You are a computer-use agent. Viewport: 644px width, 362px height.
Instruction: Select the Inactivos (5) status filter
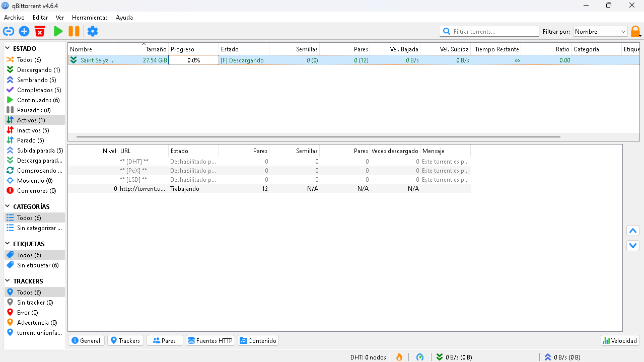click(x=35, y=130)
